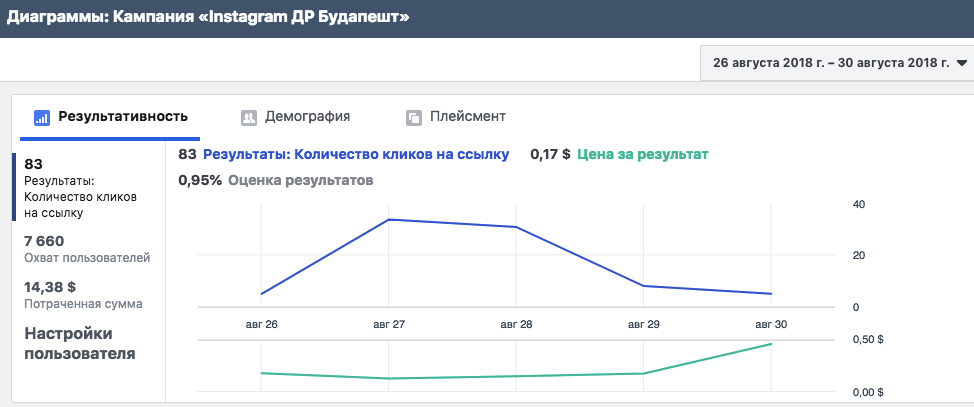Click the blue line point at авг 29
974x407 pixels.
tap(644, 286)
